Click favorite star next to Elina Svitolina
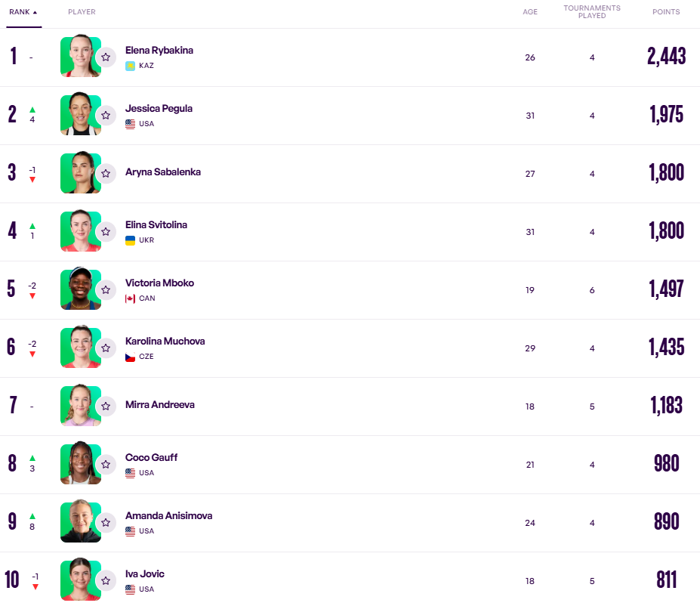700x606 pixels. click(x=106, y=231)
